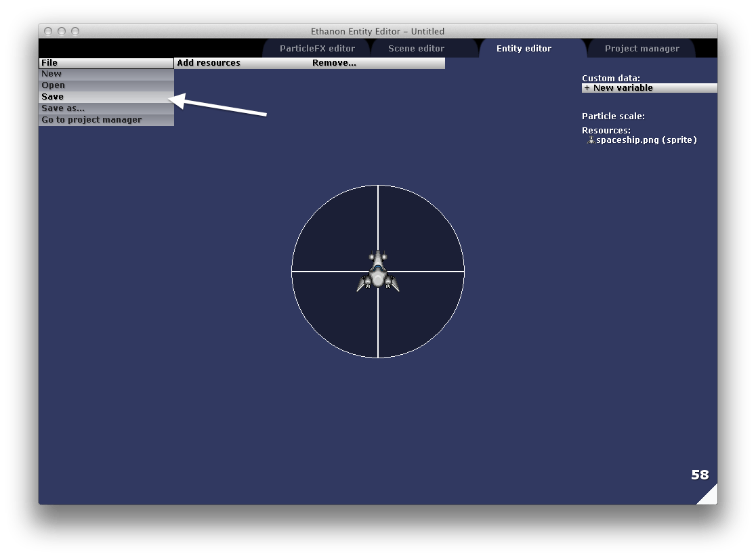Click the small spaceship icon in Resources list
This screenshot has width=756, height=558.
pos(590,140)
